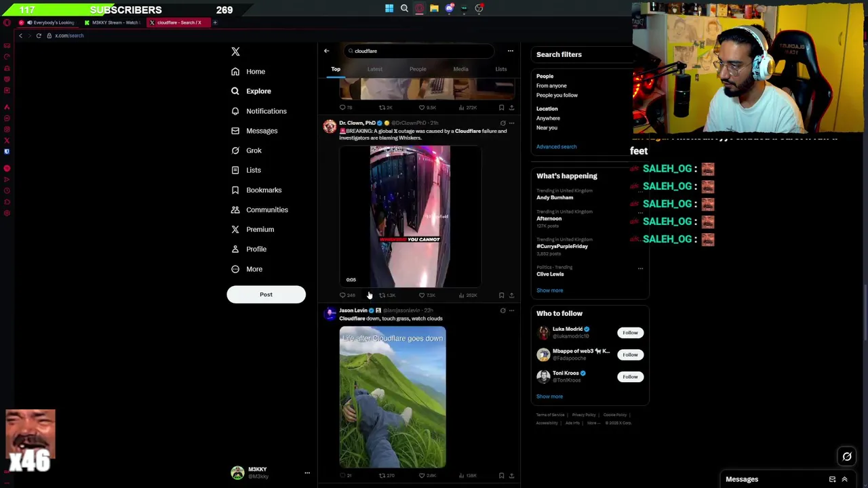Image resolution: width=868 pixels, height=488 pixels.
Task: Expand the Messages drawer with double chevron
Action: click(844, 479)
